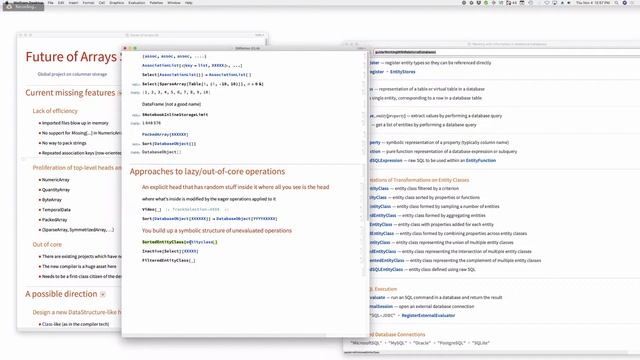Open the Insert menu
The image size is (640, 360).
tap(73, 3)
